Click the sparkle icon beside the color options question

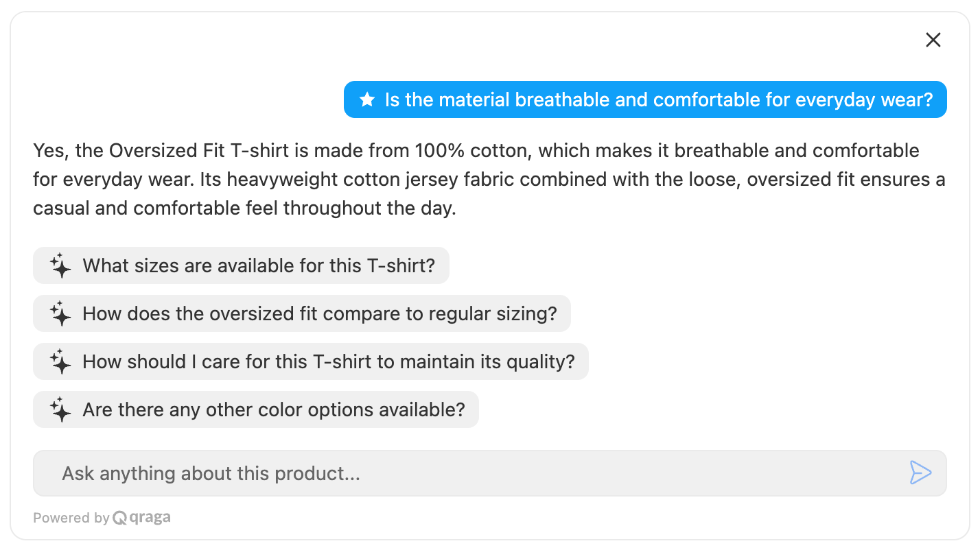tap(60, 409)
